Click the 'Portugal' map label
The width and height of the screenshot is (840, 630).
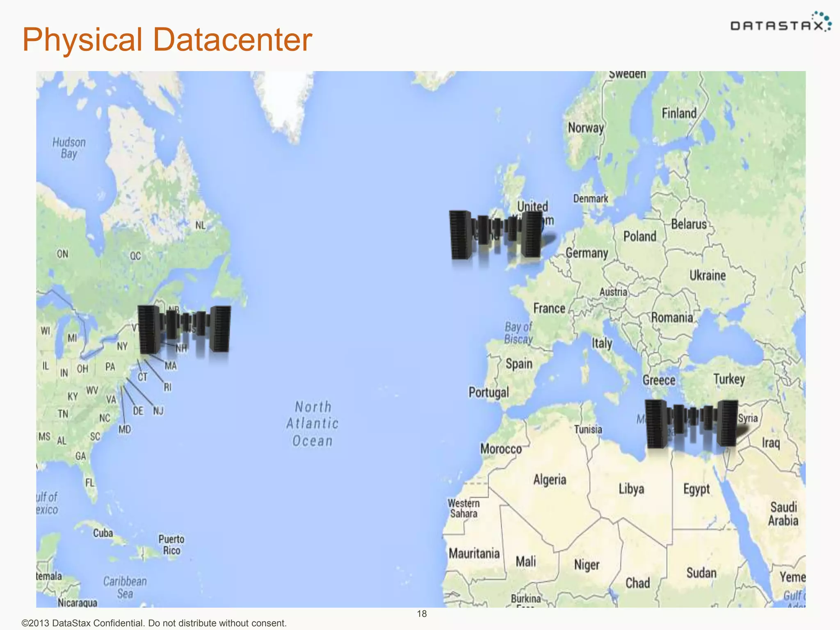pos(488,393)
